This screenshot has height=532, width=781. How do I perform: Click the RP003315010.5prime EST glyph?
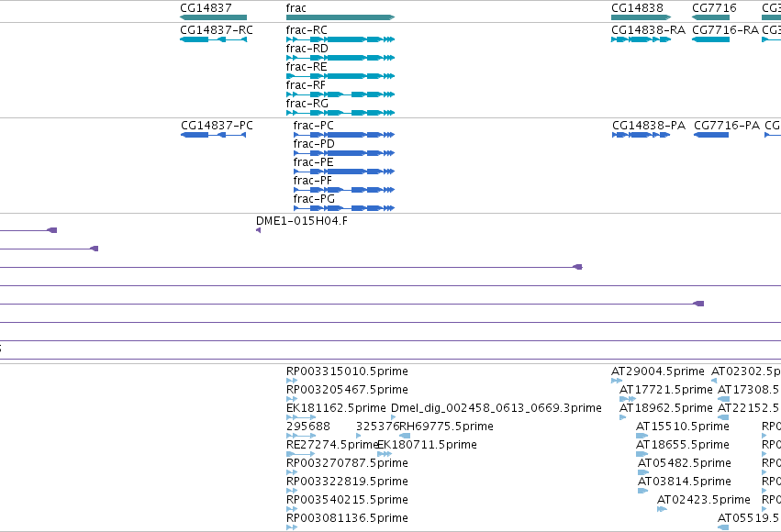click(291, 381)
